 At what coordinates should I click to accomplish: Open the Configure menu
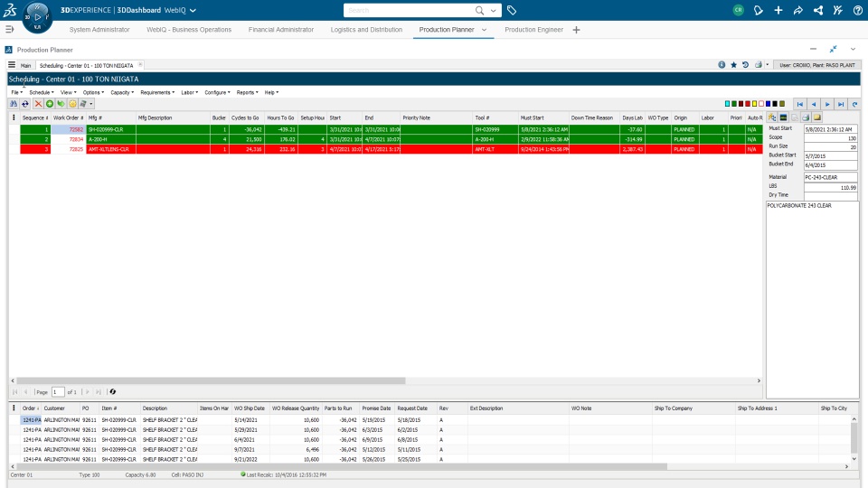click(217, 92)
